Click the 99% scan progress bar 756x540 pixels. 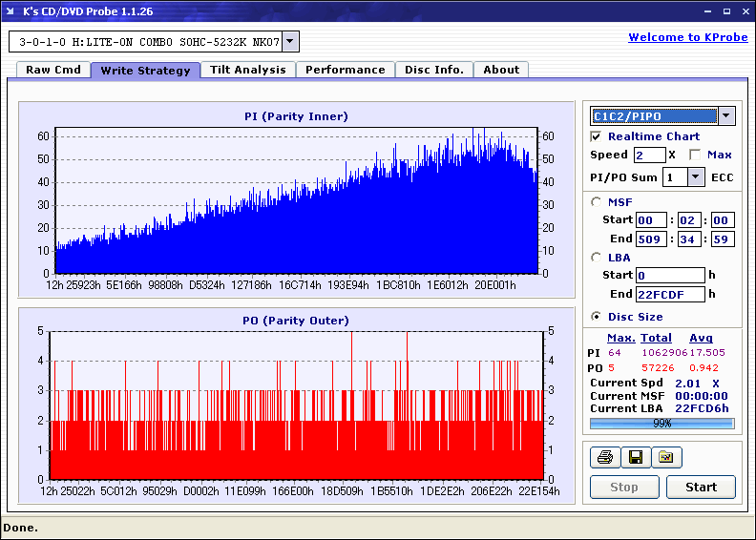click(661, 423)
